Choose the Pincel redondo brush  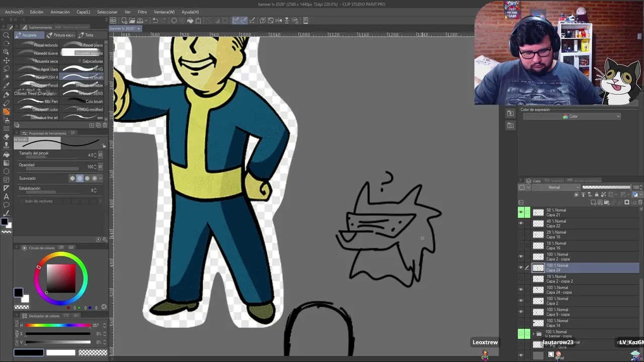click(37, 45)
